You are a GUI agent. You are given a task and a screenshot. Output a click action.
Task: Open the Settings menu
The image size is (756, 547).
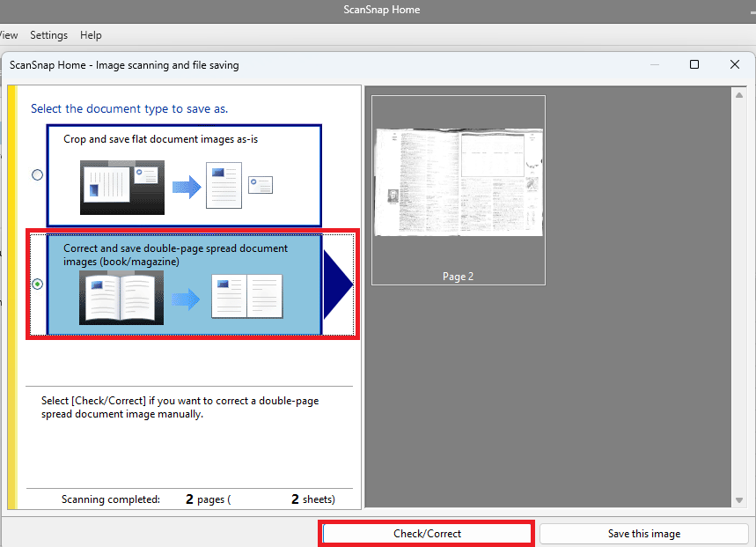[x=48, y=35]
